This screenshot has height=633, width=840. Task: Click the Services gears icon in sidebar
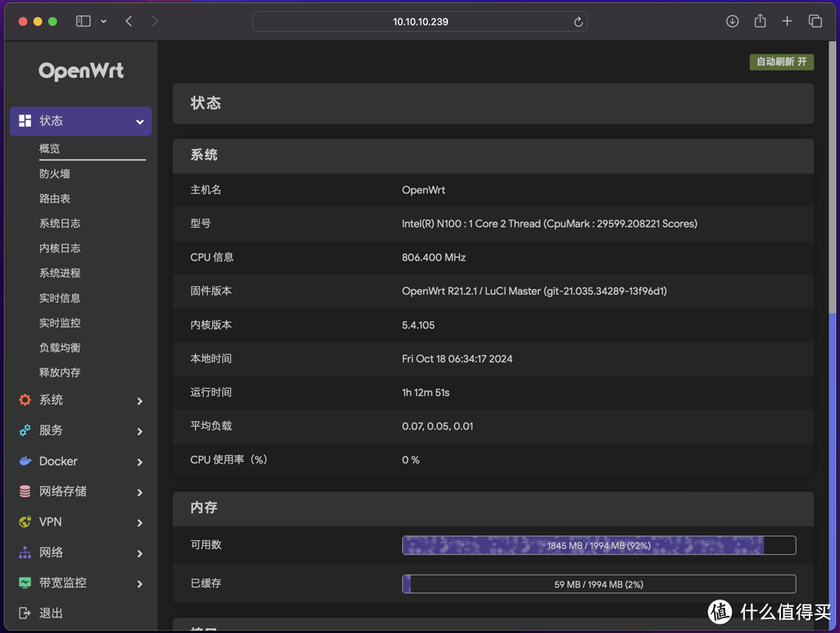click(25, 430)
